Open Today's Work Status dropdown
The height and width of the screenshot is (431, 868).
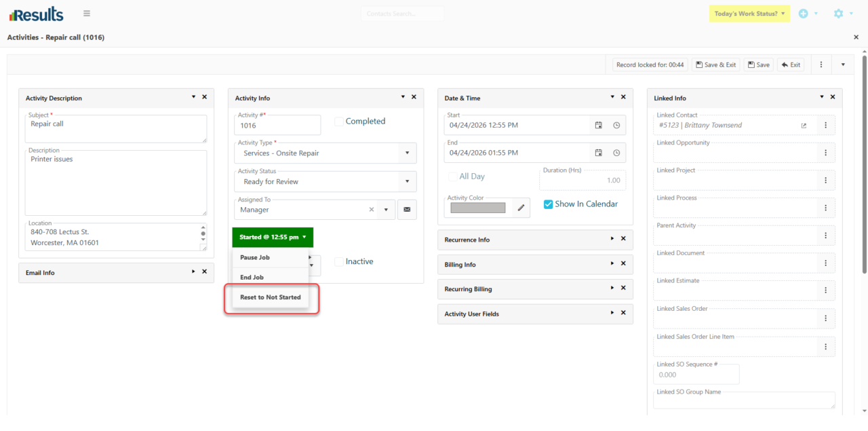point(749,14)
